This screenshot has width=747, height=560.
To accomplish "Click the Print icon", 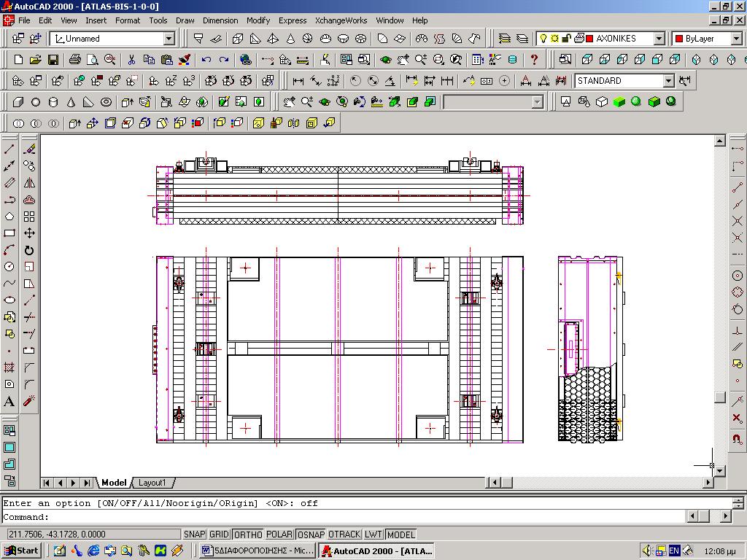I will click(75, 60).
